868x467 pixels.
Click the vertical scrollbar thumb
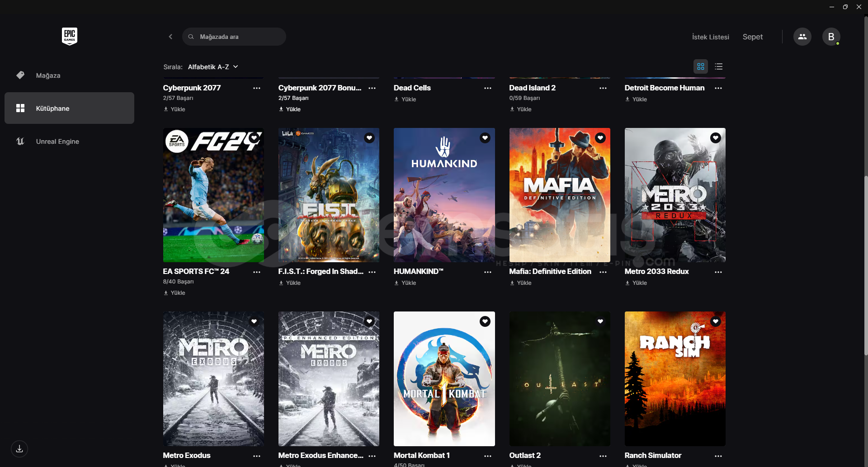866,265
